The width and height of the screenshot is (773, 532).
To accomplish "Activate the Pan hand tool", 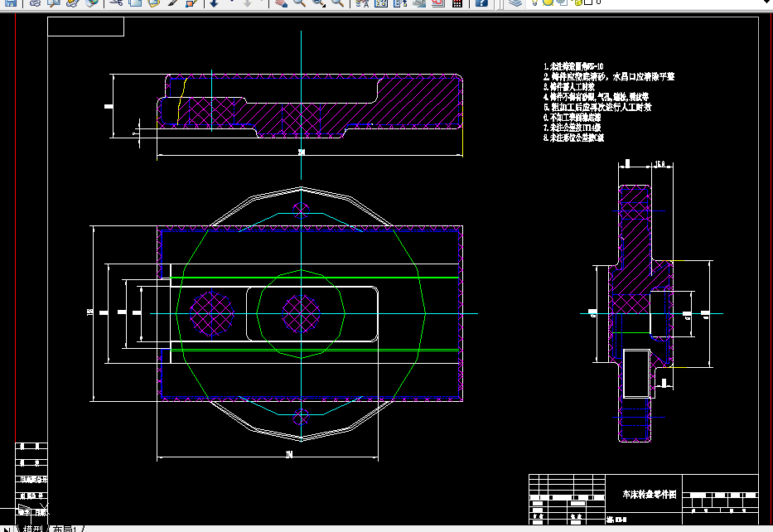I will click(x=281, y=3).
